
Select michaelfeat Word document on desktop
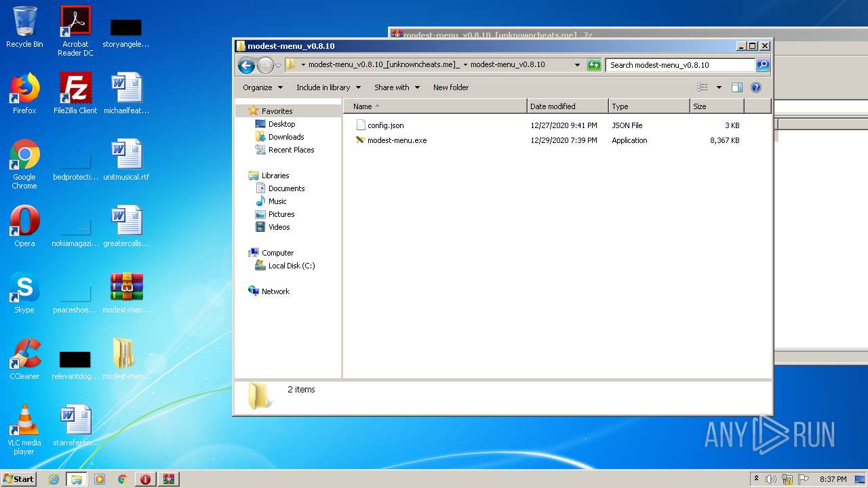126,94
